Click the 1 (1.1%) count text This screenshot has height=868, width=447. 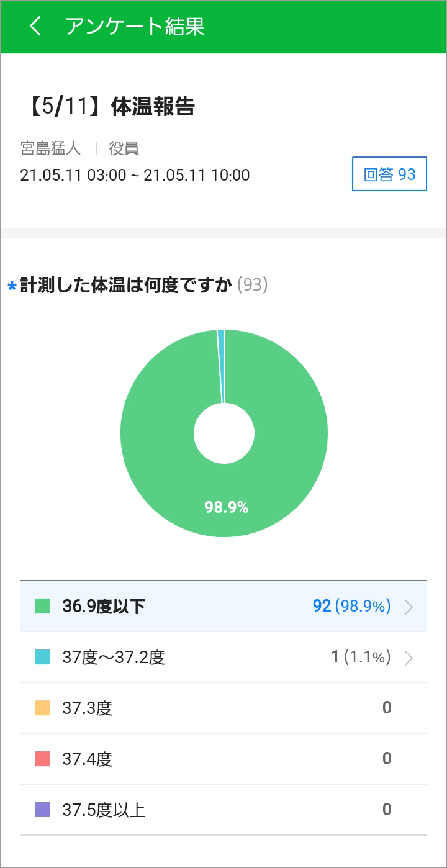[361, 658]
